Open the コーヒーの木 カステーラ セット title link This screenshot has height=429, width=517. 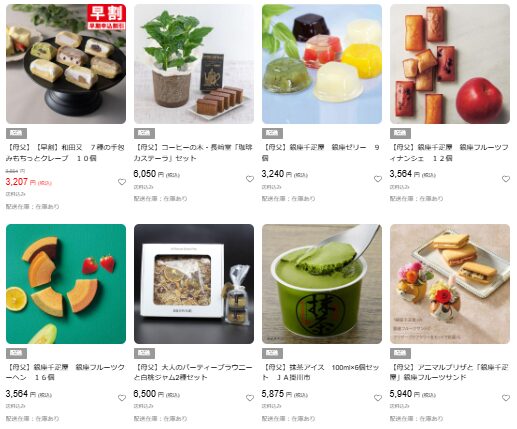193,153
